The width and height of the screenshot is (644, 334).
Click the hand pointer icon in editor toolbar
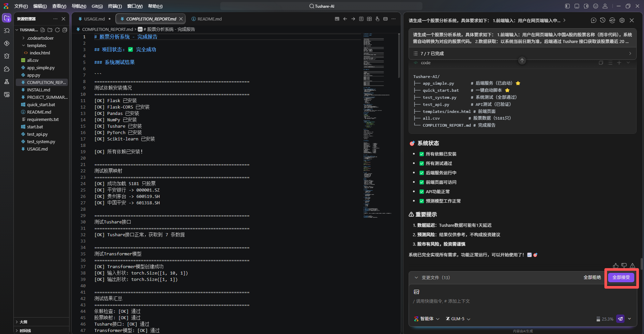pyautogui.click(x=377, y=19)
